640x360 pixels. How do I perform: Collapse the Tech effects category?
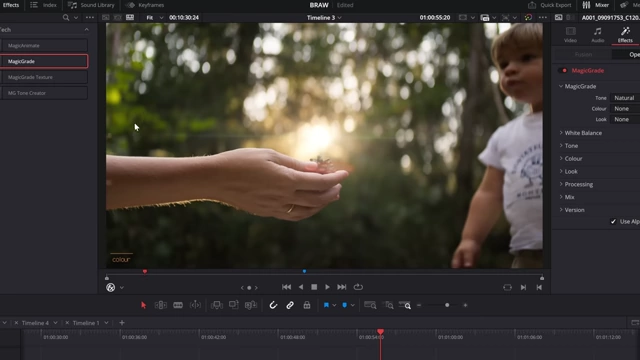86,29
